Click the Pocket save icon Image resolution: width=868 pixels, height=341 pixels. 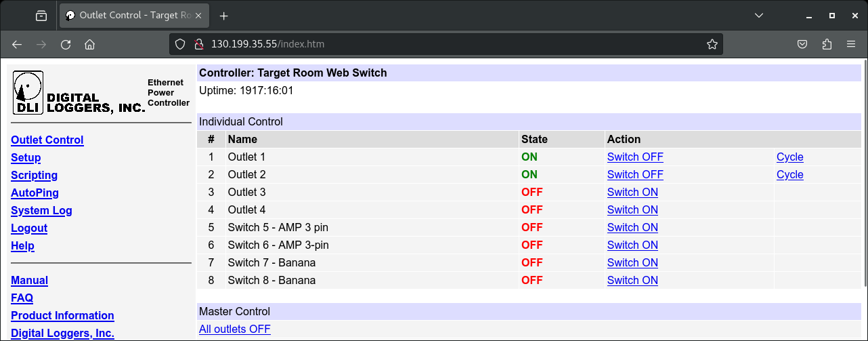coord(802,44)
